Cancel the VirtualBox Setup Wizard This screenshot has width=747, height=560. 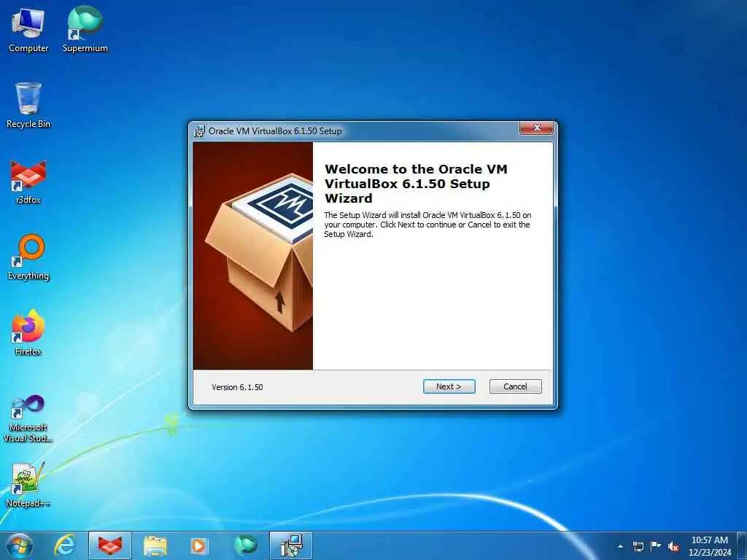tap(516, 386)
